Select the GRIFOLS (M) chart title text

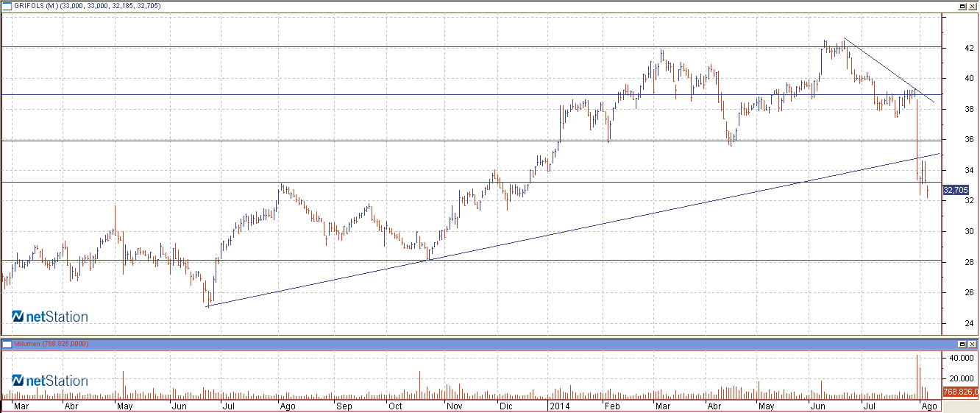coord(37,6)
